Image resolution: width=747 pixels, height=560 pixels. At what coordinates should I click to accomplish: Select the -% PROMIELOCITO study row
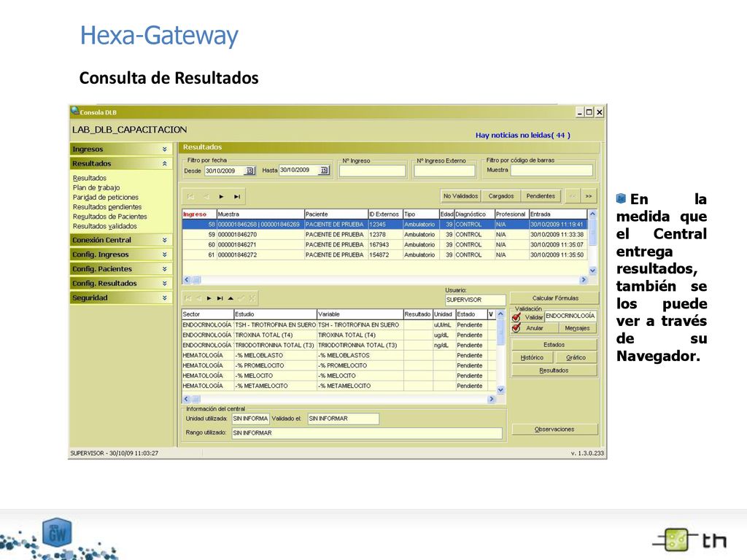(x=339, y=365)
